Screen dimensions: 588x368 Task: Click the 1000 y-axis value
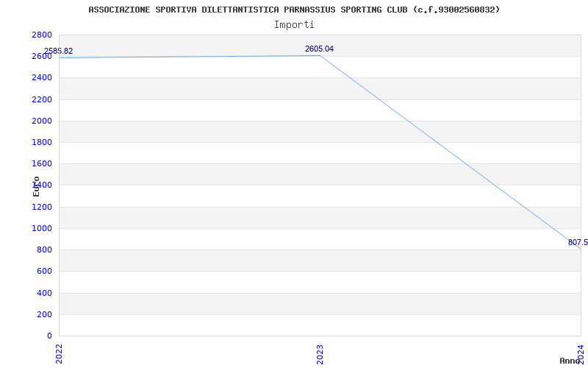coord(42,228)
